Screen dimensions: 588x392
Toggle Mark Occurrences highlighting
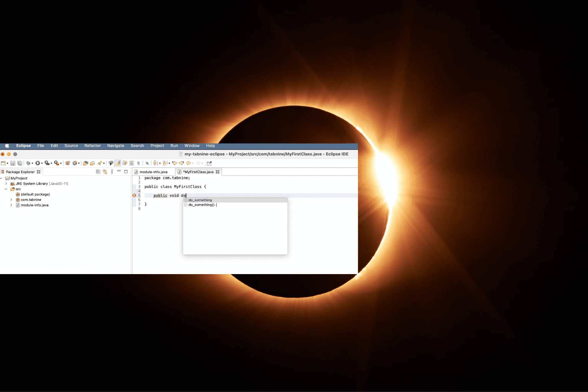(118, 163)
